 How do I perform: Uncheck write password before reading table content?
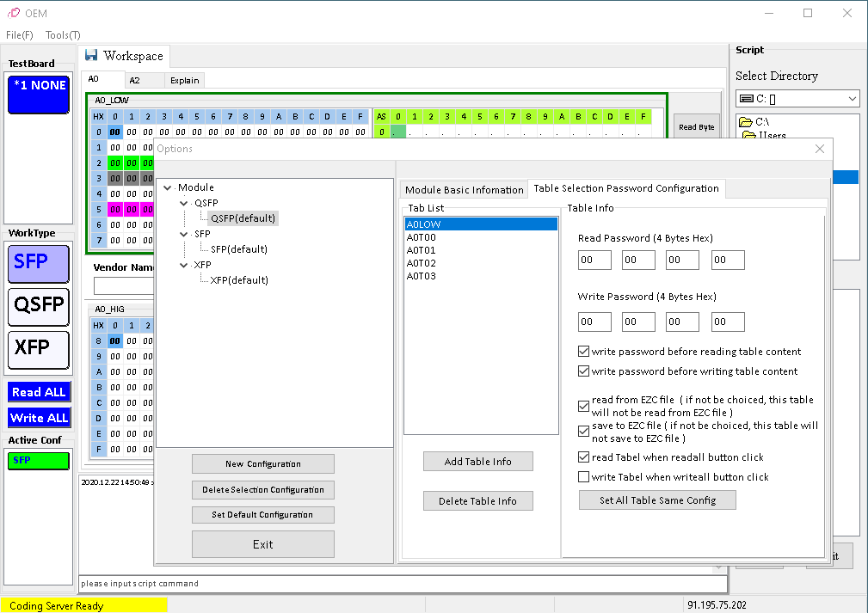pos(584,352)
